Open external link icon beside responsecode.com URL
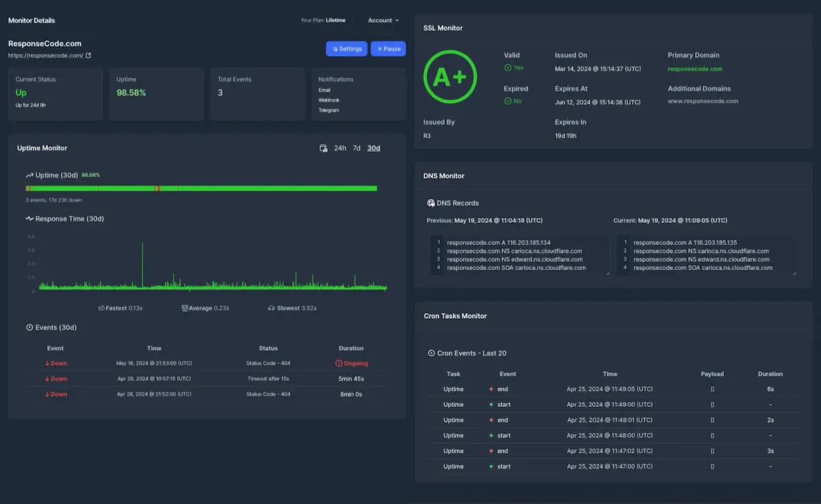Viewport: 821px width, 504px height. 88,56
